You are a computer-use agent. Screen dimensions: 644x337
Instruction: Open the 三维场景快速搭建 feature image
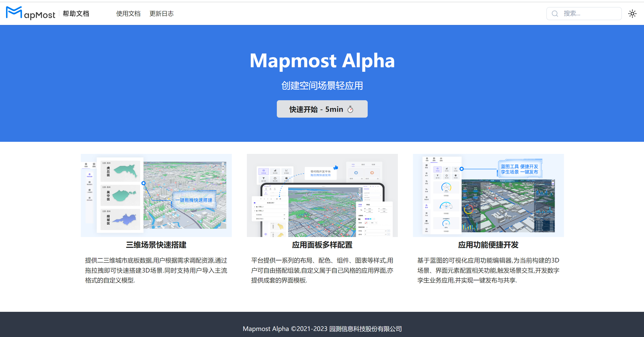tap(156, 195)
